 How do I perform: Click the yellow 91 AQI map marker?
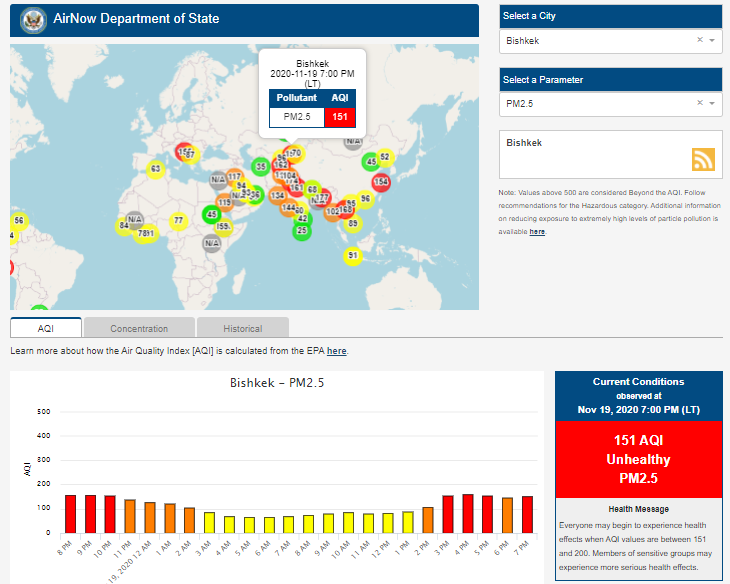coord(352,256)
